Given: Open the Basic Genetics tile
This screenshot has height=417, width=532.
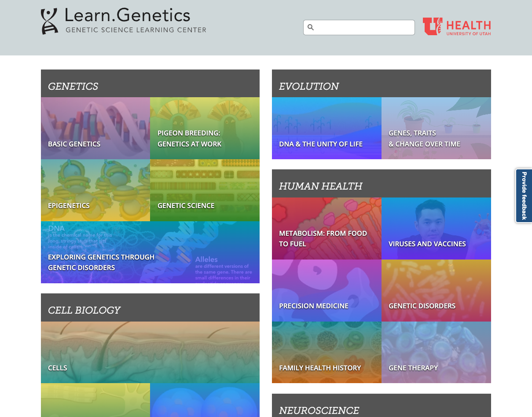Looking at the screenshot, I should 95,128.
